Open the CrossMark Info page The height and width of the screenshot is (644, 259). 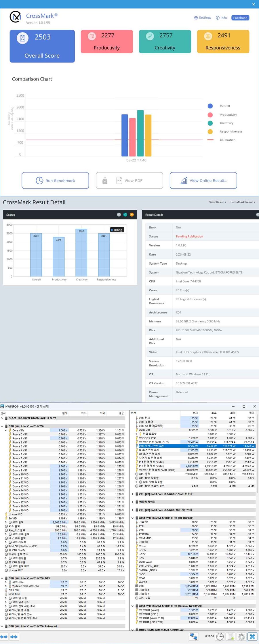pos(221,18)
